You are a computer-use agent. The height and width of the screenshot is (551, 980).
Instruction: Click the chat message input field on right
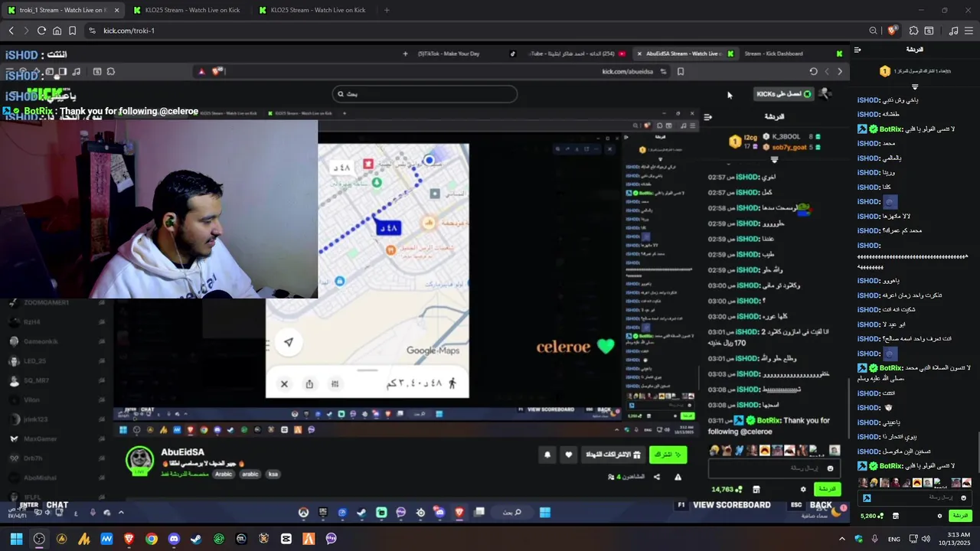tap(914, 497)
